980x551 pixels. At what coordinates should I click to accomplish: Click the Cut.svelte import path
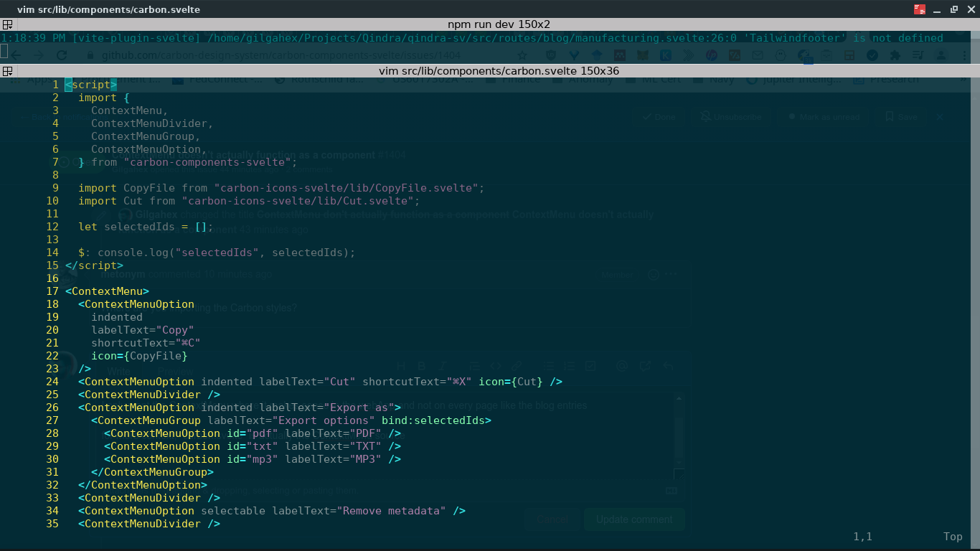pos(298,201)
